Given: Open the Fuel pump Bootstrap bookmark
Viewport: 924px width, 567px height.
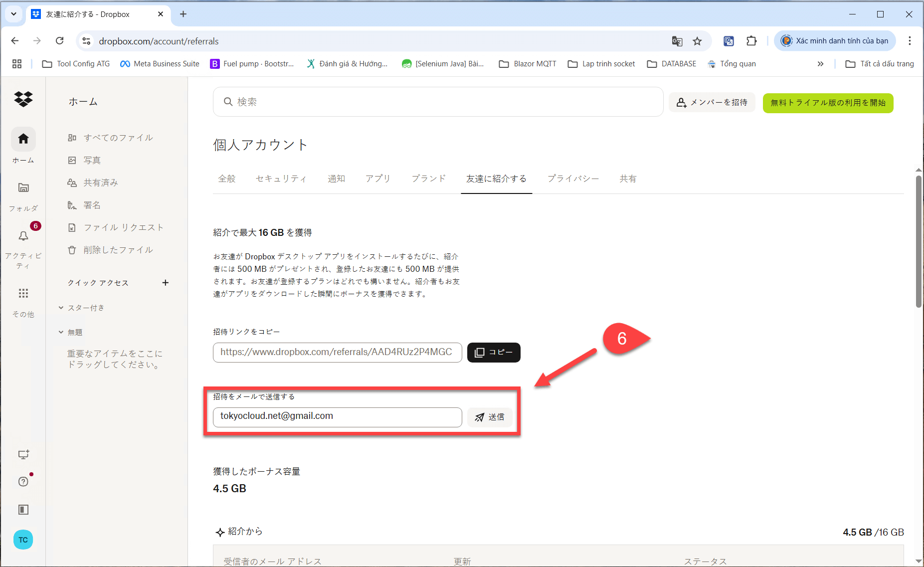Looking at the screenshot, I should (x=252, y=64).
